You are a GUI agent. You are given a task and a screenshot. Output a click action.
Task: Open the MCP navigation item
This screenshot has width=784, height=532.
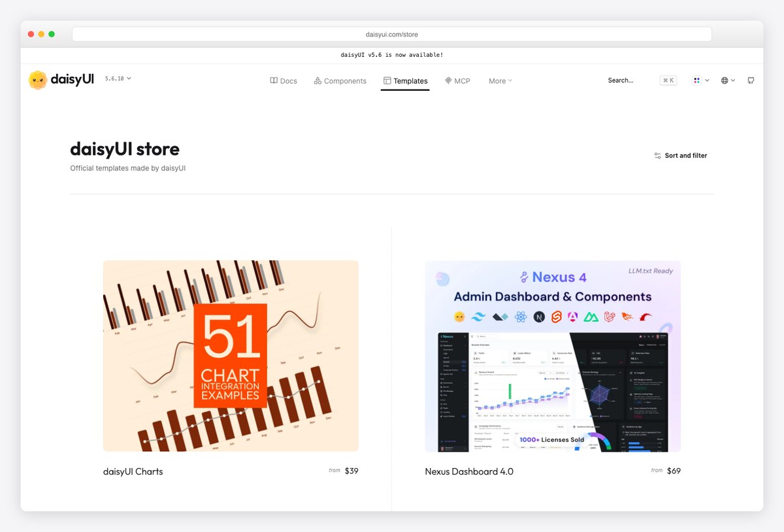(457, 81)
